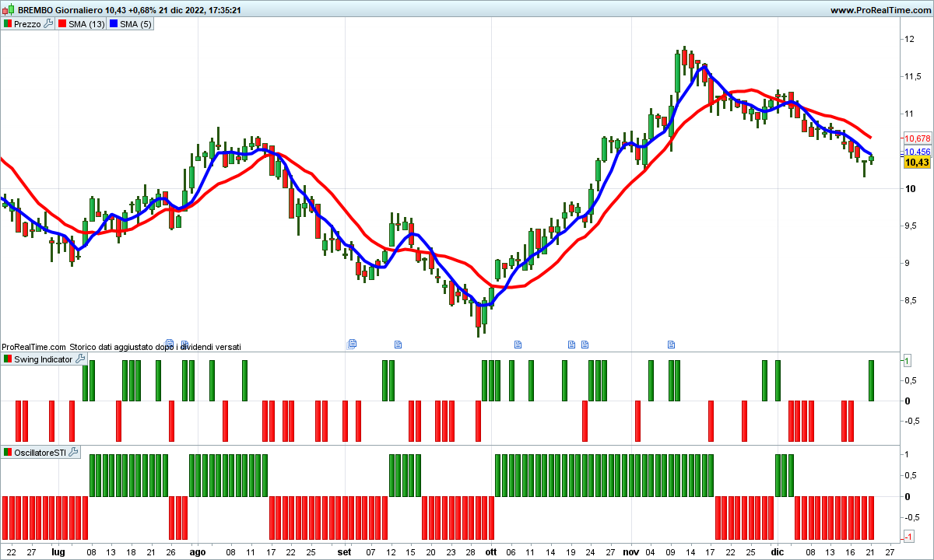
Task: Click the red -1 value box in OscillatoreSTI
Action: [908, 537]
